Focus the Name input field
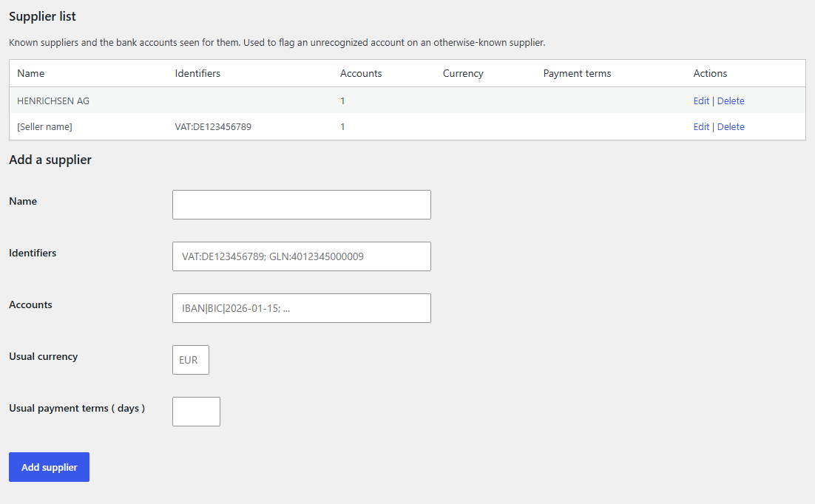Screen dimensions: 815x504 coord(302,205)
